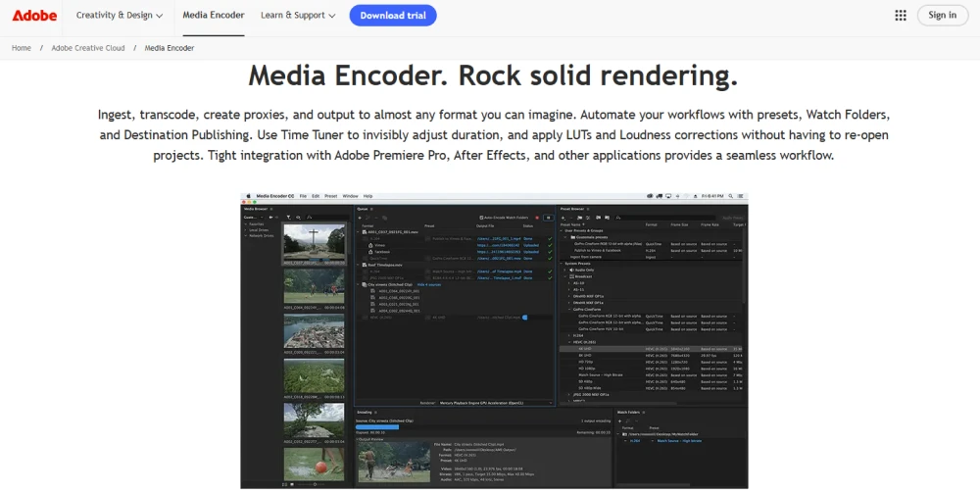
Task: Click the Preset Browser search field
Action: (x=665, y=218)
